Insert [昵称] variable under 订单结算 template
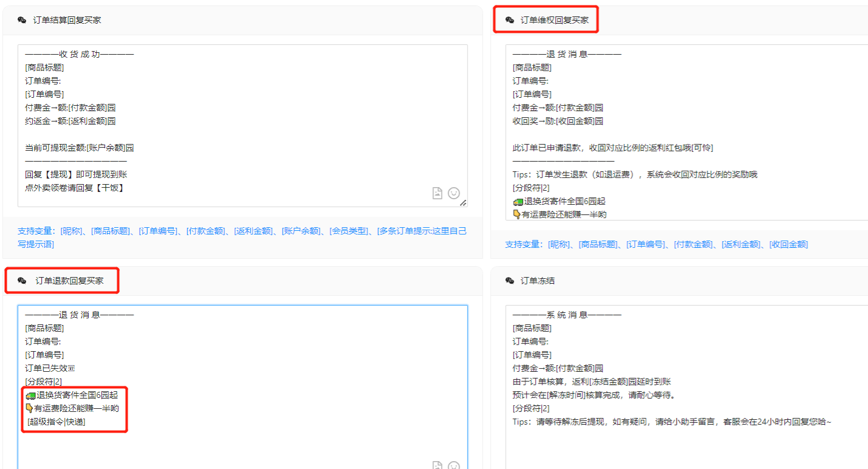Viewport: 868px width, 469px height. point(73,231)
